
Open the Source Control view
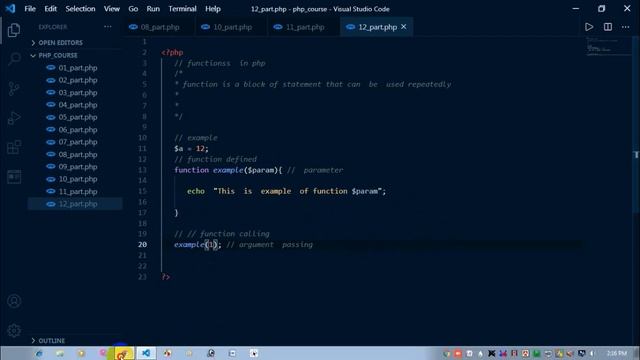[x=14, y=89]
